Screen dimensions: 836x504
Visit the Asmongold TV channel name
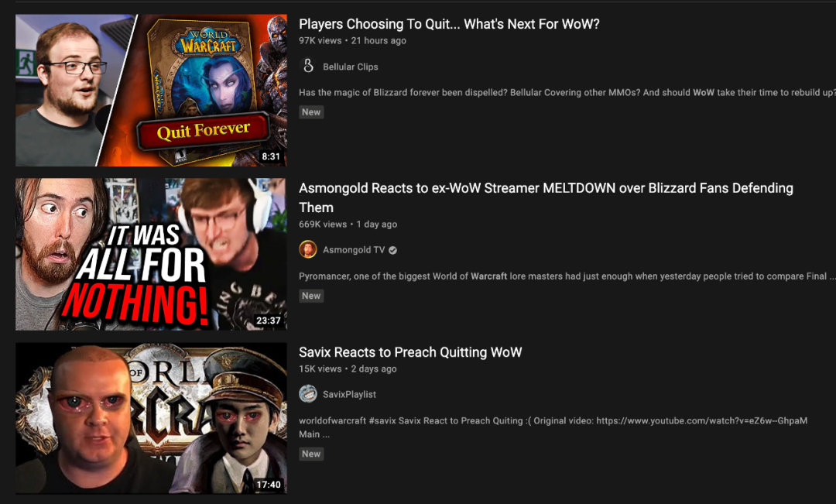click(x=354, y=249)
